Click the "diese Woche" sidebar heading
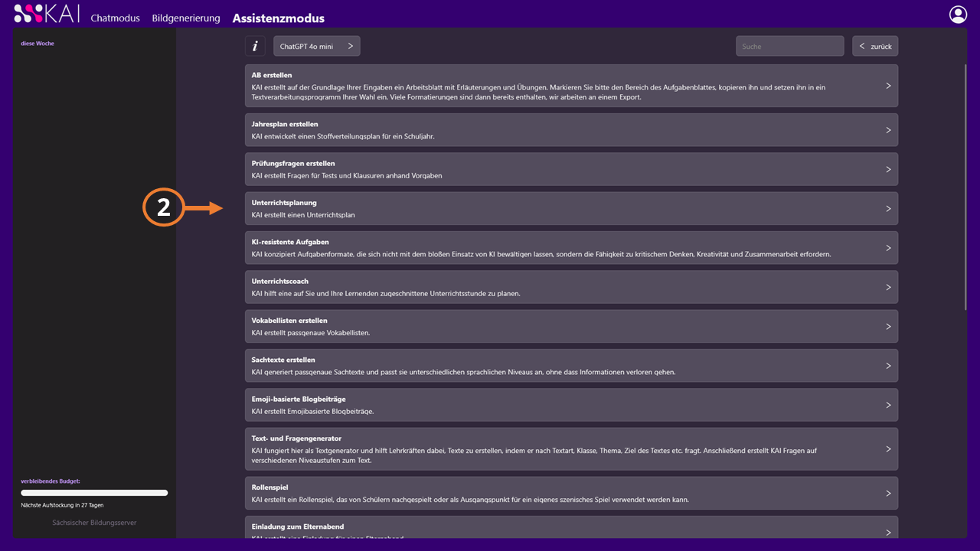Image resolution: width=980 pixels, height=551 pixels. 38,44
